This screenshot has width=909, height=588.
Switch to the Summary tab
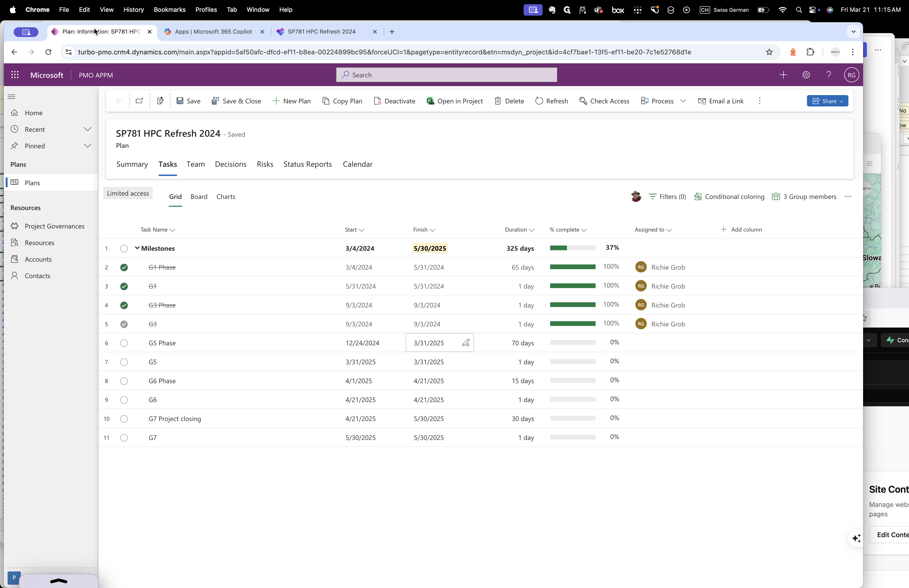[132, 164]
